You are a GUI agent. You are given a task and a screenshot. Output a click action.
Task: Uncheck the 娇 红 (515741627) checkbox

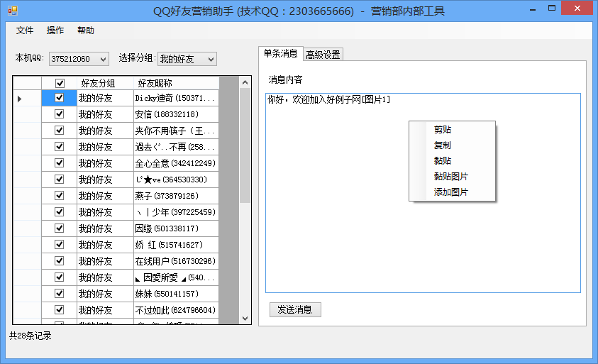(59, 245)
